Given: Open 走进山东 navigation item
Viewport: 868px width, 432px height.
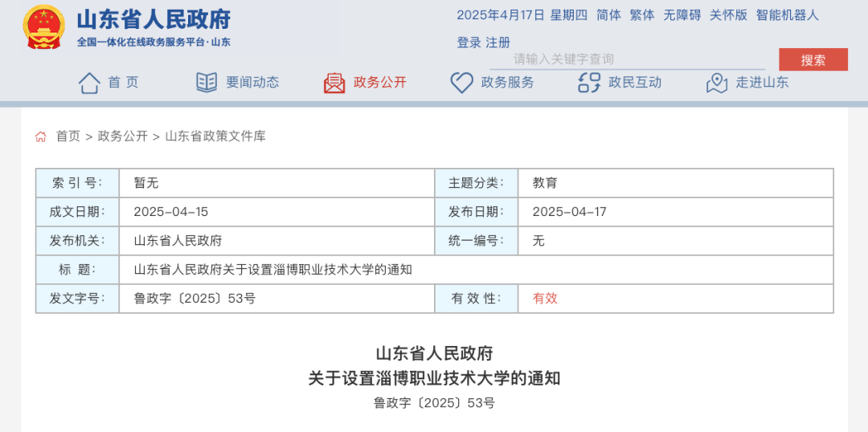Looking at the screenshot, I should [x=762, y=83].
